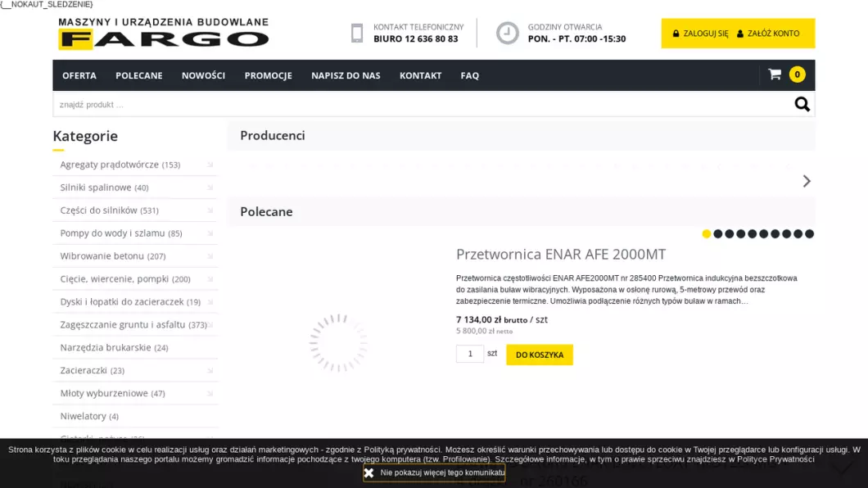868x488 pixels.
Task: Open Przetwornica ENAR AFE 2000MT product title
Action: [561, 254]
